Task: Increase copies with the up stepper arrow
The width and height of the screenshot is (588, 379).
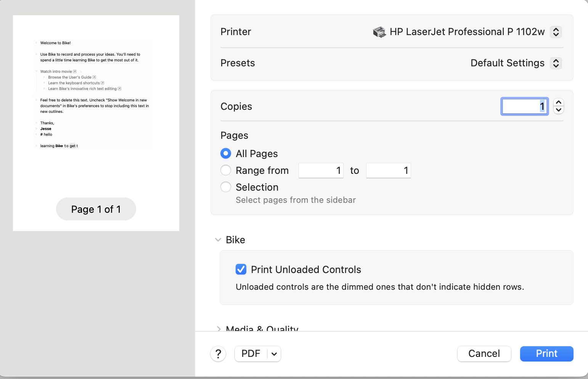Action: [x=559, y=103]
